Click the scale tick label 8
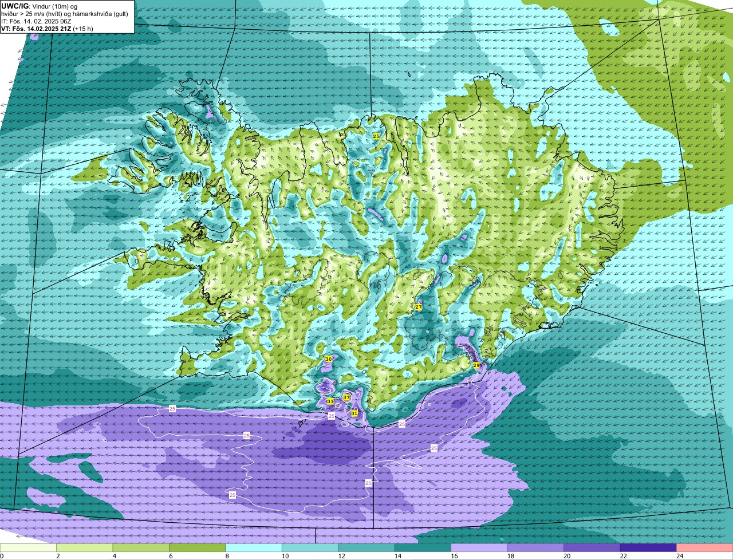The image size is (733, 560). [x=227, y=556]
